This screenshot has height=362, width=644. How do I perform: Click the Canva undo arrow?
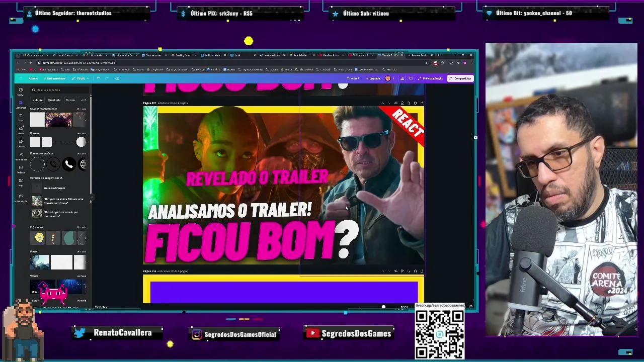(x=98, y=78)
